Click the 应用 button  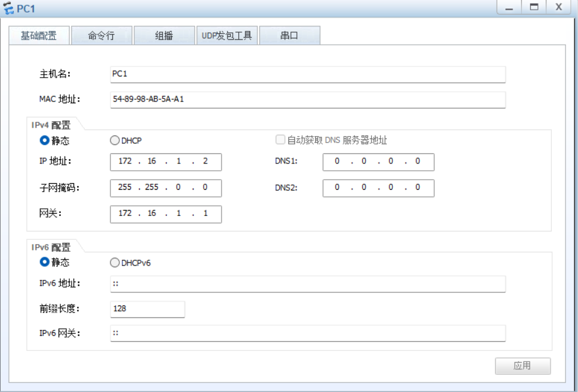(522, 366)
